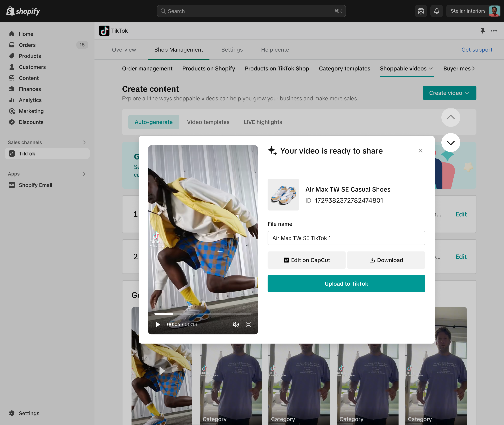
Task: Open the sidekick assistant icon in top bar
Action: tap(421, 11)
